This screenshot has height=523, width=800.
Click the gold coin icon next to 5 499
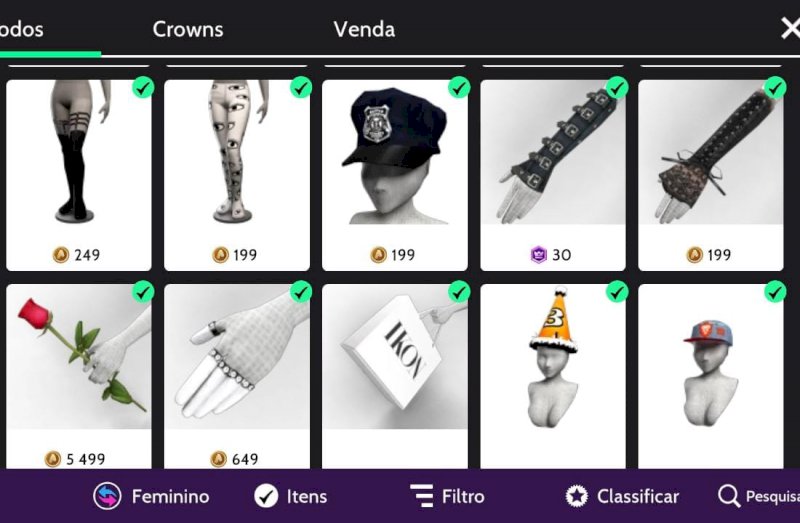(x=53, y=459)
